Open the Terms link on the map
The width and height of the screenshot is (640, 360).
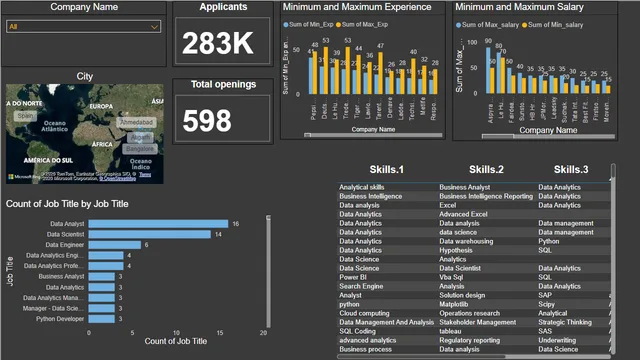click(145, 174)
